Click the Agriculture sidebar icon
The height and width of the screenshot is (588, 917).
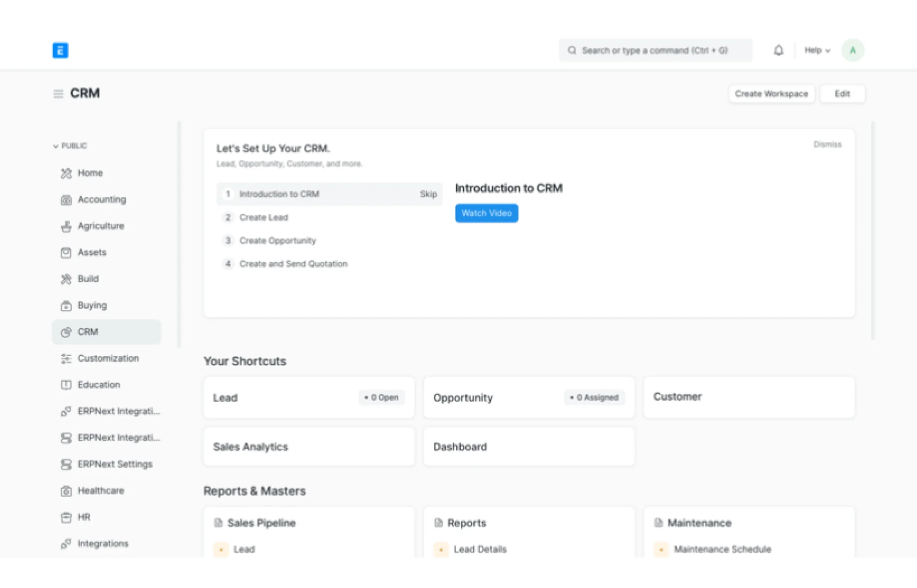pos(66,226)
